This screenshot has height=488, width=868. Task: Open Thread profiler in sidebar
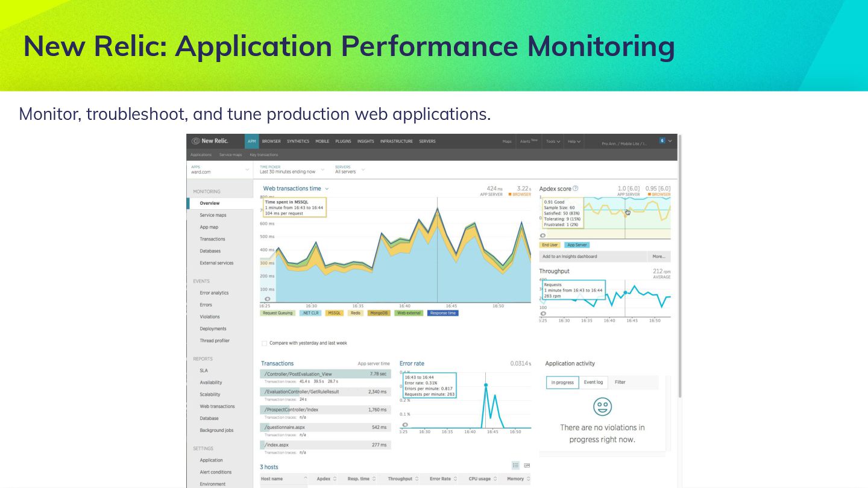pos(215,341)
